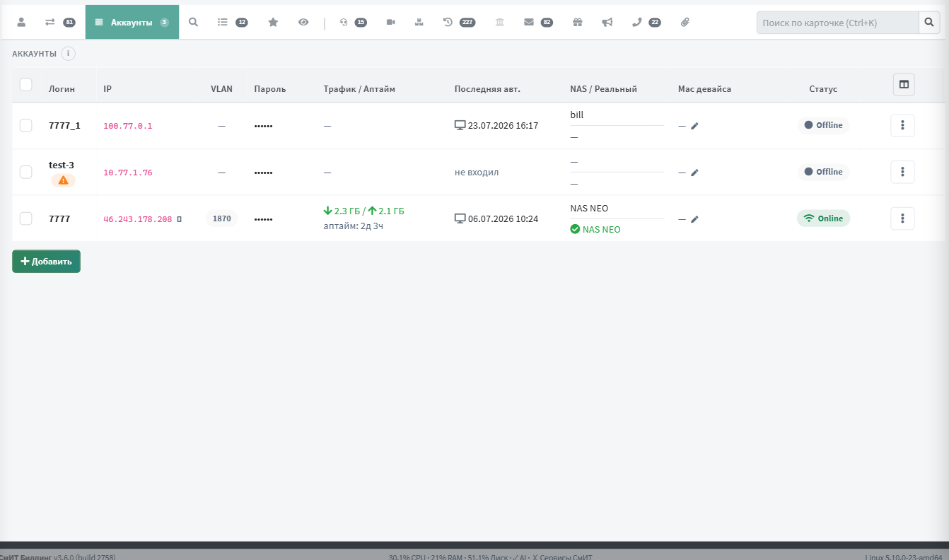Toggle the select-all checkbox in table header
949x560 pixels.
point(26,85)
